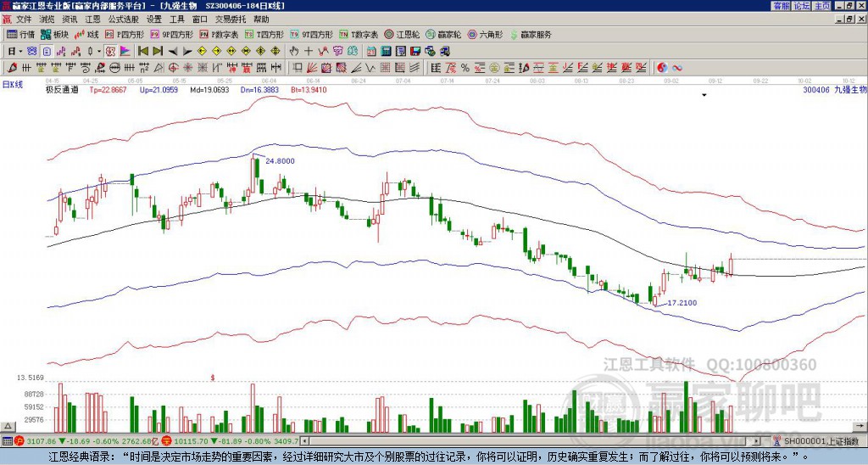Expand the candlestick style dropdown arrow
This screenshot has width=868, height=465.
coord(100,52)
